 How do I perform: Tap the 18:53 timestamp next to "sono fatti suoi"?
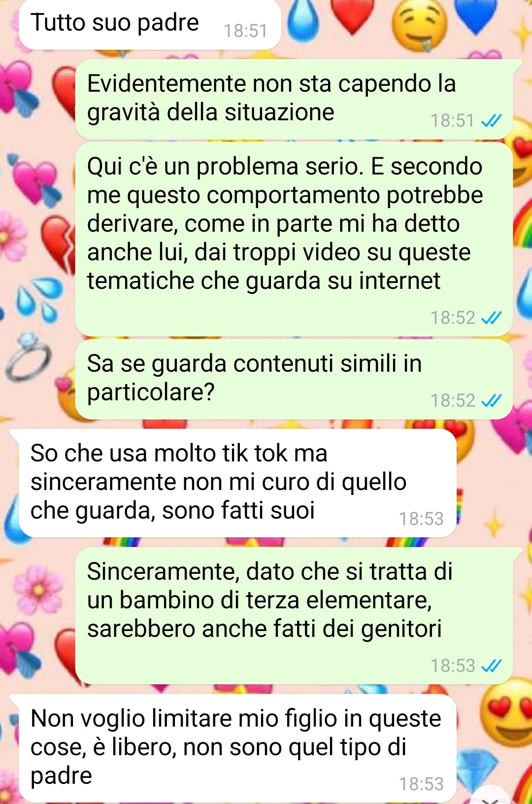point(421,519)
